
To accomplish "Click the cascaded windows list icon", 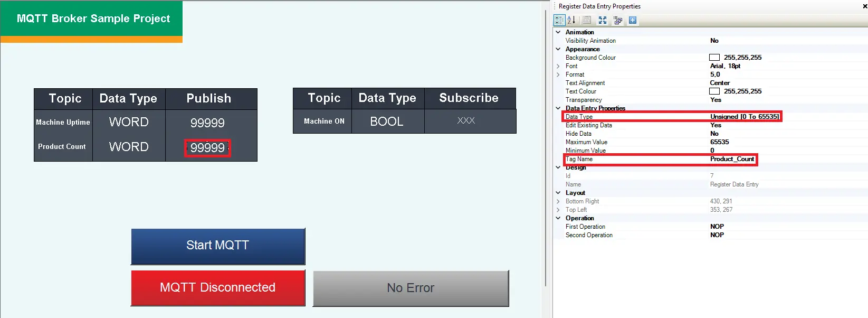I will (x=618, y=20).
